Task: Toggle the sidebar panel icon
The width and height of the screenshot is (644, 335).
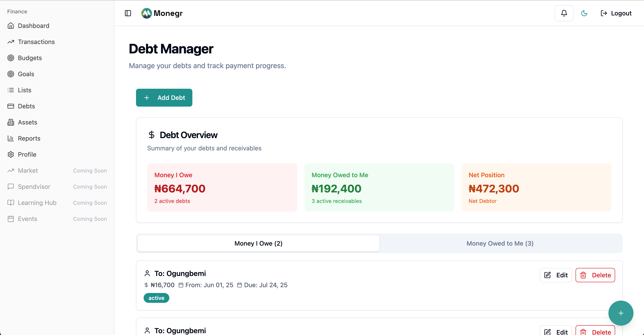Action: point(128,13)
